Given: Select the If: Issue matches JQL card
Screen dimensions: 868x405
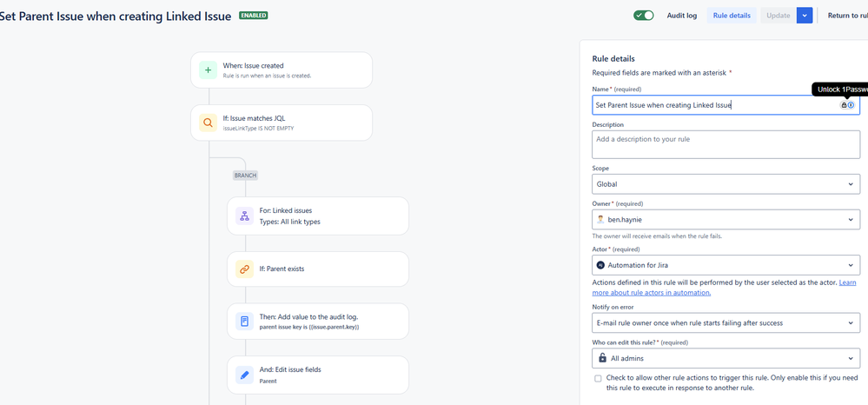Looking at the screenshot, I should click(282, 123).
